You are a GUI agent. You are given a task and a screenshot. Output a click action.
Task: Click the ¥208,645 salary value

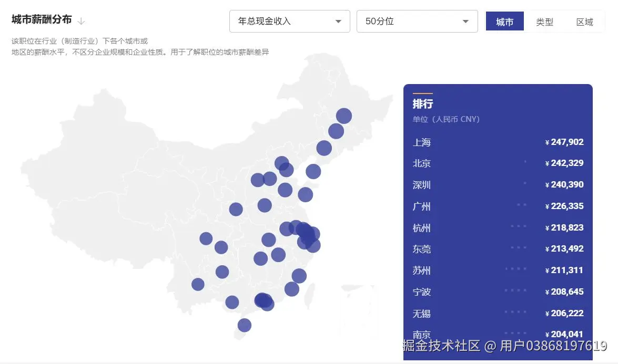(564, 292)
